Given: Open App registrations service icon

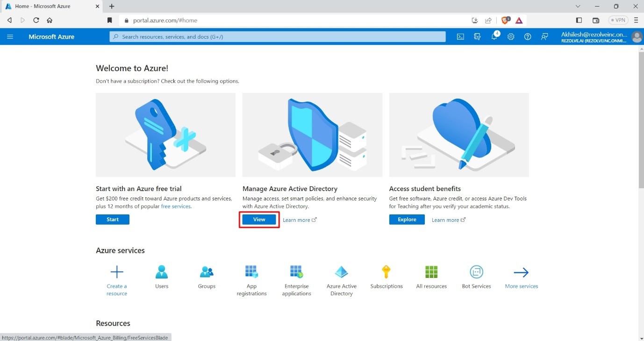Looking at the screenshot, I should tap(251, 272).
